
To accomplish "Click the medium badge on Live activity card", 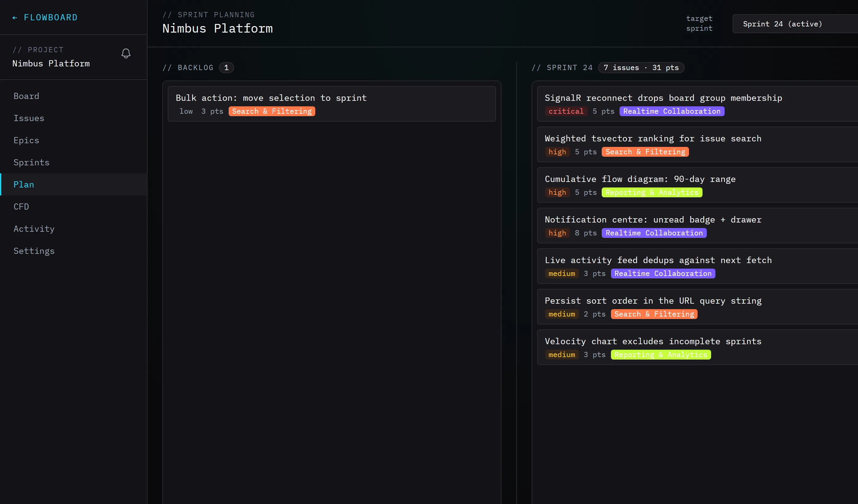I will (561, 274).
